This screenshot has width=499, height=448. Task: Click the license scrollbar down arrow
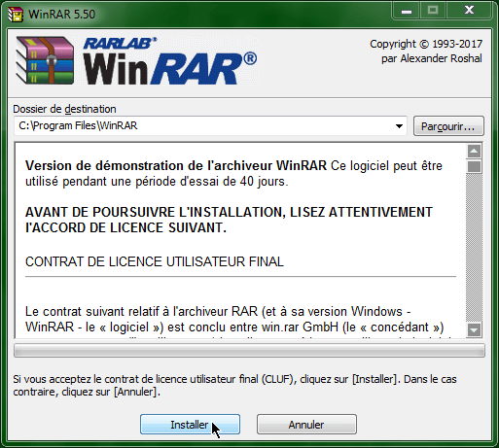(x=474, y=330)
